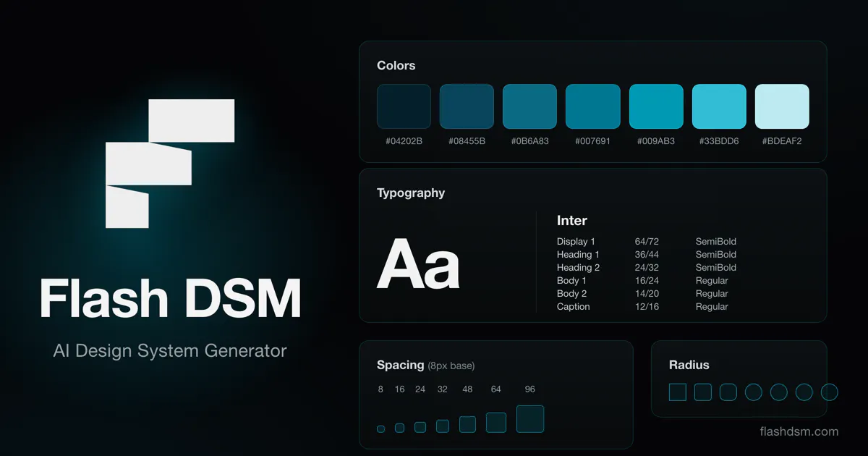Select the #04202B darkest color swatch
Viewport: 868px width, 456px height.
(x=404, y=106)
